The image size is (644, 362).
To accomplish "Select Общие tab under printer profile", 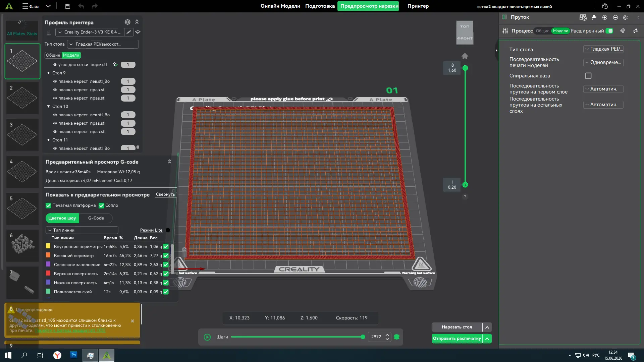I will (x=53, y=55).
